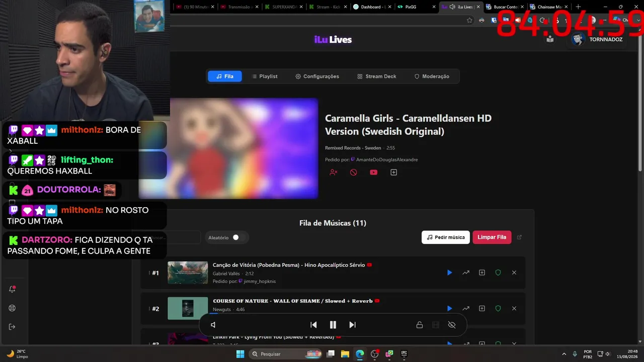Viewport: 644px width, 362px height.
Task: Open queue in external window icon
Action: coord(520,237)
